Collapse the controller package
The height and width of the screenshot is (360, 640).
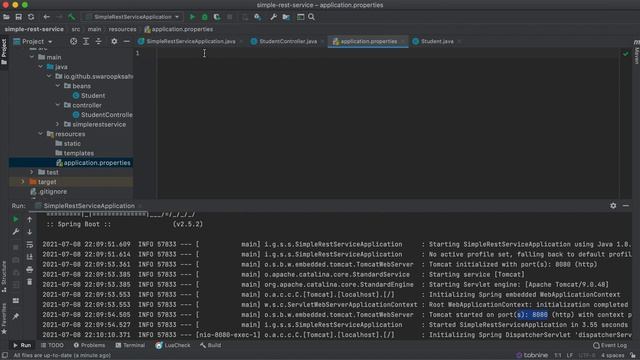pyautogui.click(x=58, y=105)
